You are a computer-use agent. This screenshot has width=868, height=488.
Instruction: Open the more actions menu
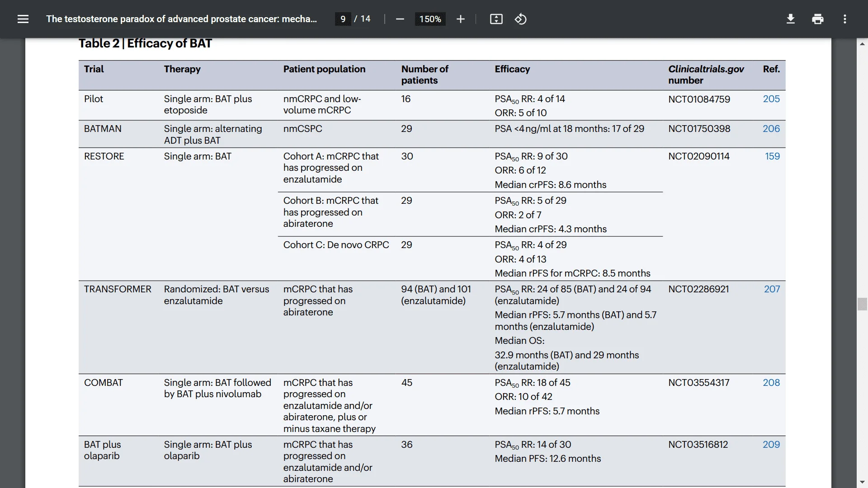pyautogui.click(x=844, y=19)
